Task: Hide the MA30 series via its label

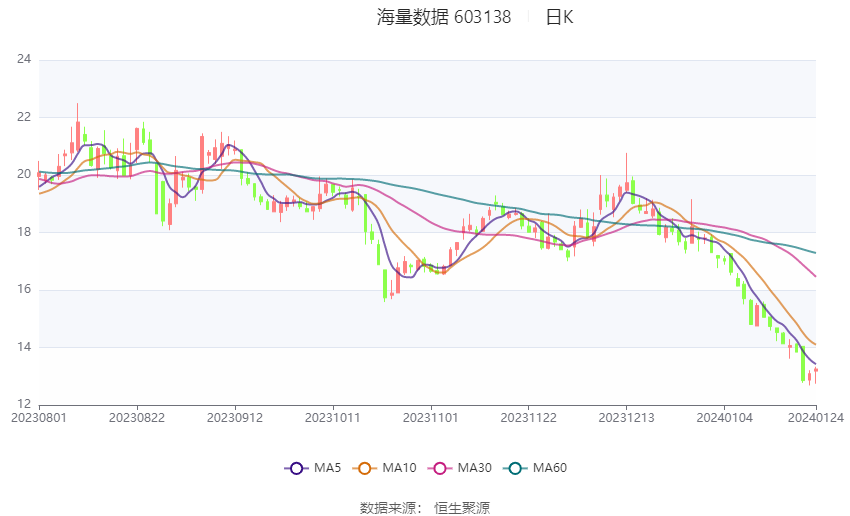Action: point(474,468)
